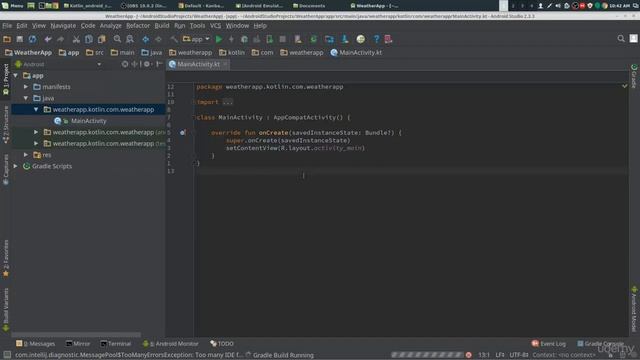
Task: Open the Help question mark icon
Action: tap(376, 39)
